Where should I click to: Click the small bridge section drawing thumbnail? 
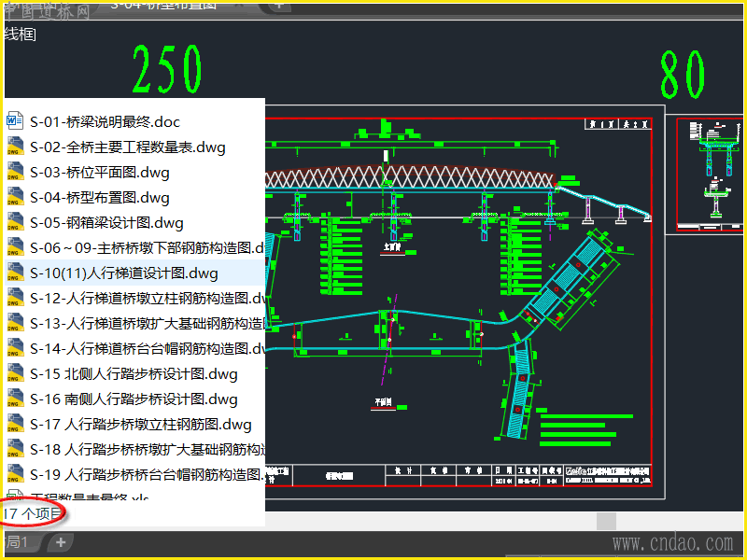point(709,175)
